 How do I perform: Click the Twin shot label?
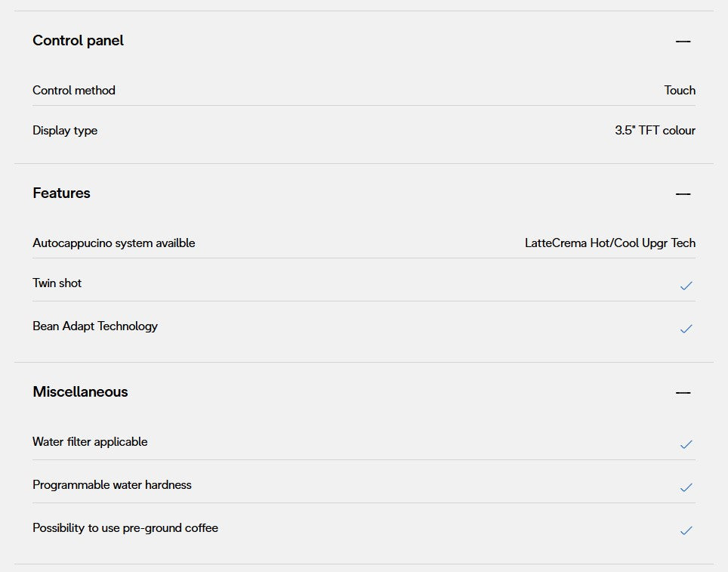(x=57, y=283)
